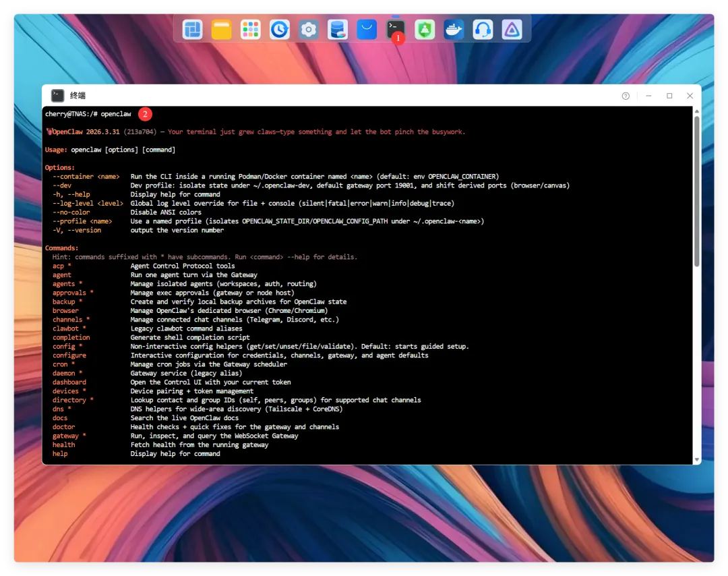Click the terminal vertical scrollbar thumb
Image resolution: width=728 pixels, height=576 pixels.
point(696,191)
